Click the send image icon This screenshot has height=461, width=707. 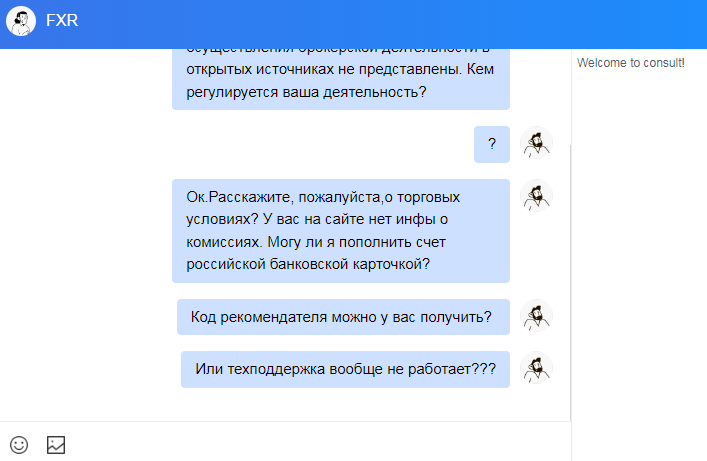coord(56,444)
